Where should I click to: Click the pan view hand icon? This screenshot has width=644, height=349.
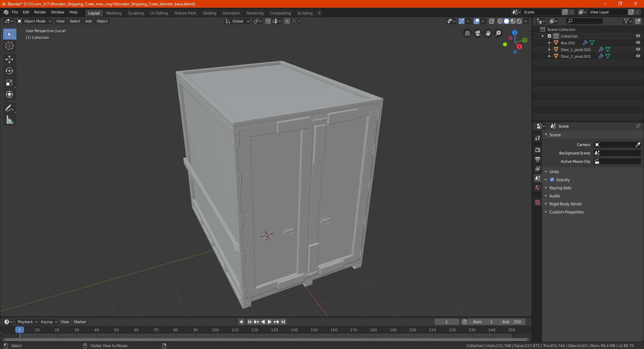pyautogui.click(x=488, y=33)
